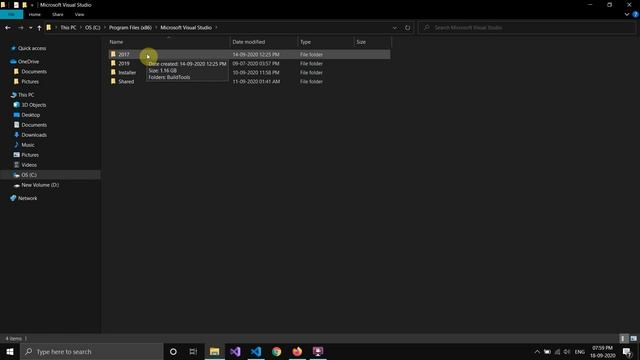Open Network in the navigation pane

[x=27, y=198]
